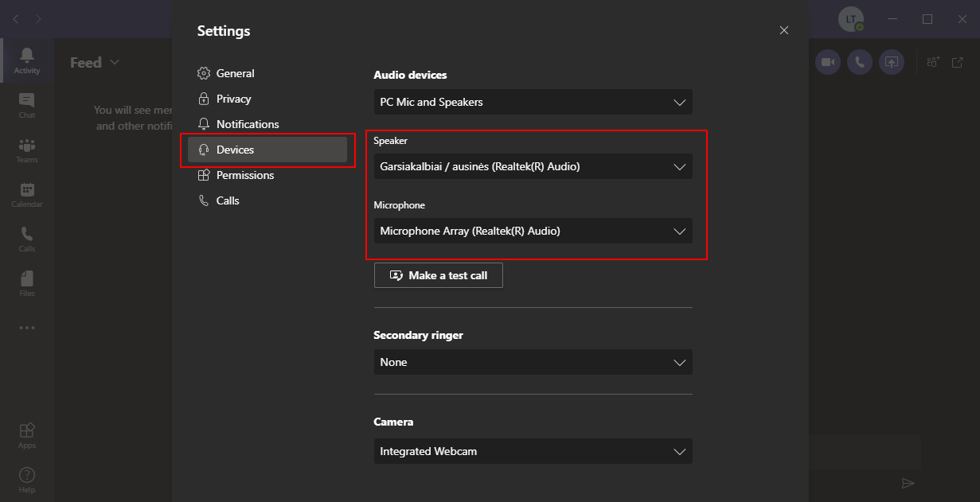
Task: Open Chat from the left sidebar
Action: click(x=26, y=105)
